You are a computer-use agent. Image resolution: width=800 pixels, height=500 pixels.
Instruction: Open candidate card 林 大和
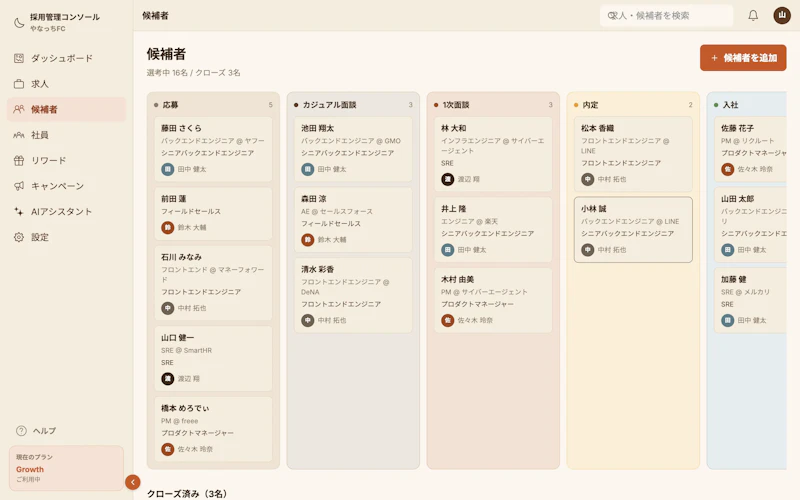point(493,154)
